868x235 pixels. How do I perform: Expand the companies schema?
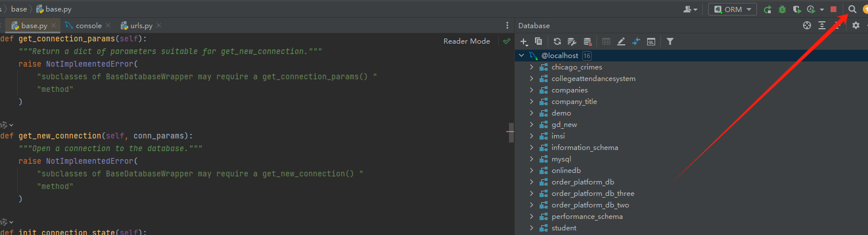pyautogui.click(x=531, y=90)
